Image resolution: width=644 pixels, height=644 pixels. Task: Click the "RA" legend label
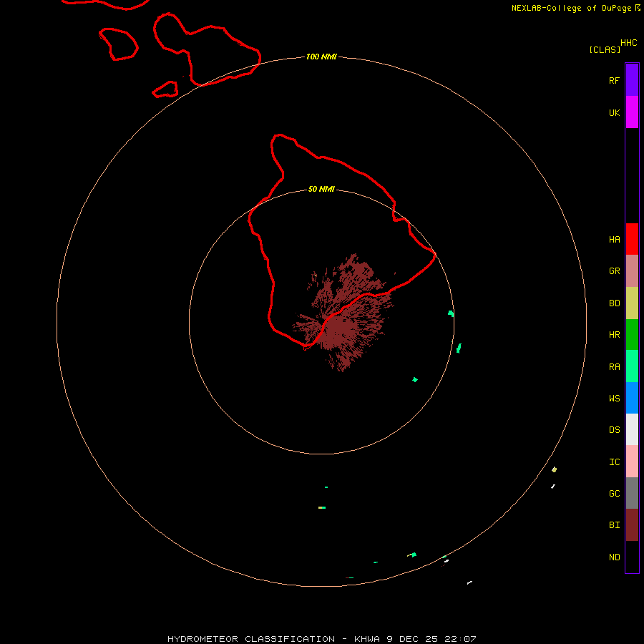(614, 367)
